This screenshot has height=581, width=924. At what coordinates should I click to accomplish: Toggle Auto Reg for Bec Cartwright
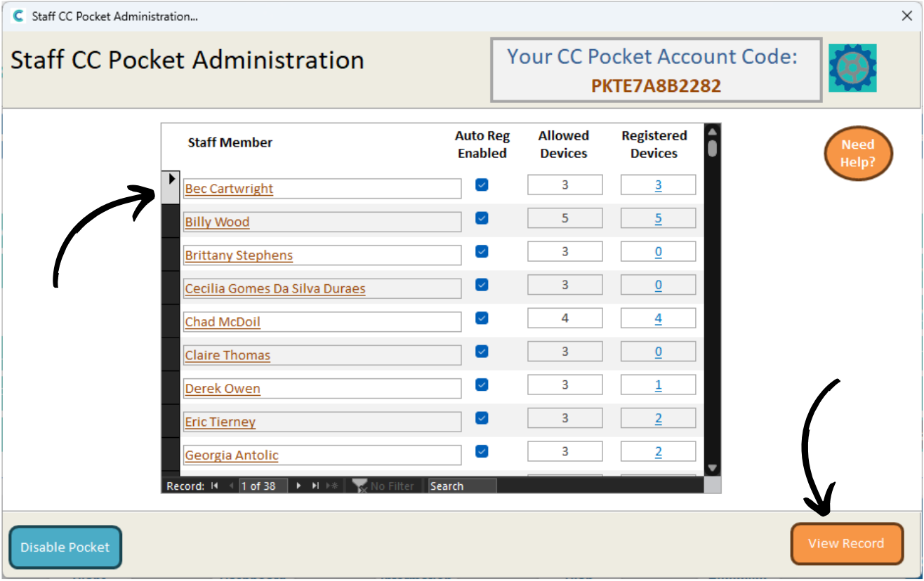tap(482, 185)
